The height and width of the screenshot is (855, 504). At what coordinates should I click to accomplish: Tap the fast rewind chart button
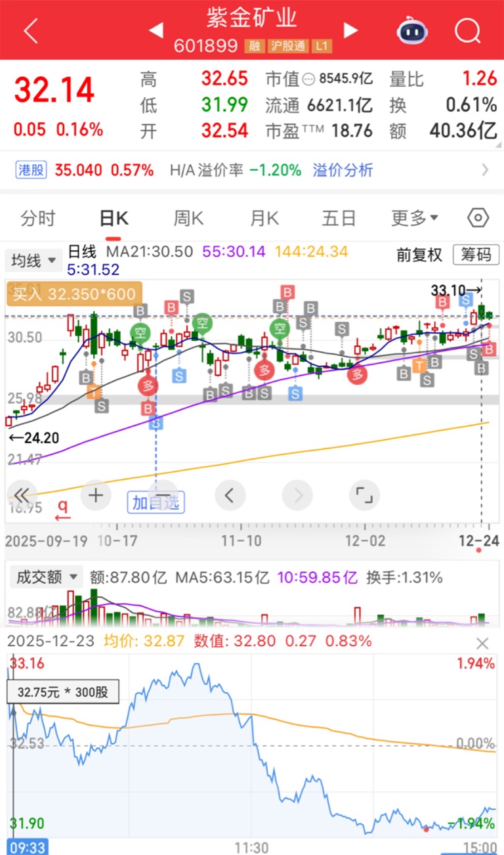[22, 495]
